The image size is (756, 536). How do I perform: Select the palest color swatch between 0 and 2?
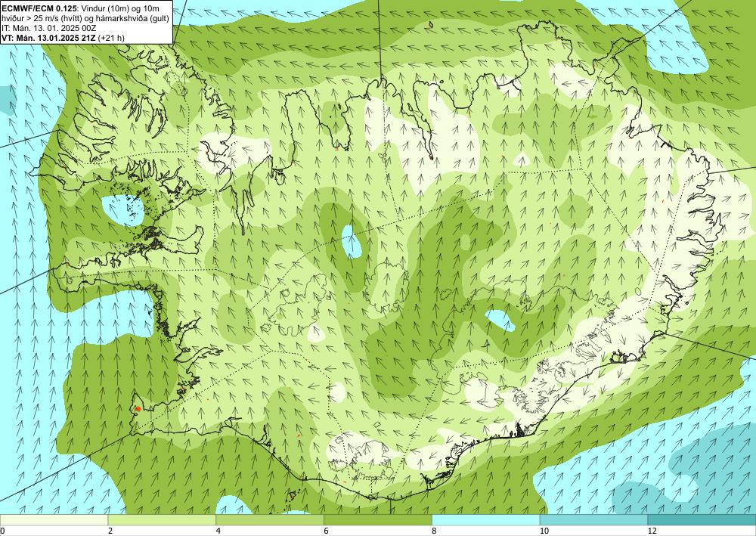[54, 519]
